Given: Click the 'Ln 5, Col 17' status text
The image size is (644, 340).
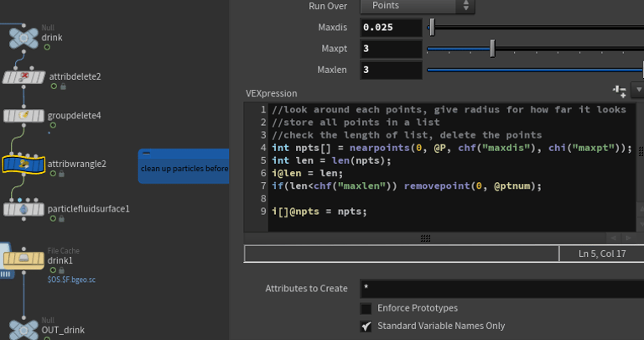Looking at the screenshot, I should [x=602, y=254].
